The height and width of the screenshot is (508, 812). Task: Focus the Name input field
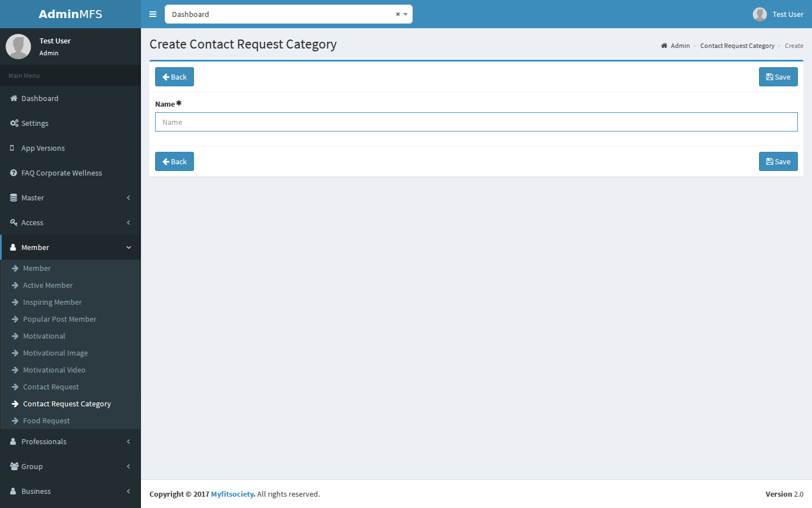pos(476,122)
